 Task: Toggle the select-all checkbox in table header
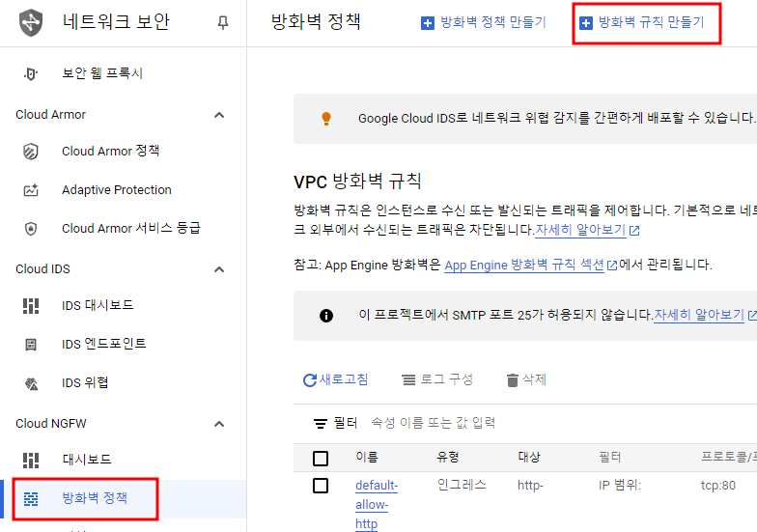(321, 458)
